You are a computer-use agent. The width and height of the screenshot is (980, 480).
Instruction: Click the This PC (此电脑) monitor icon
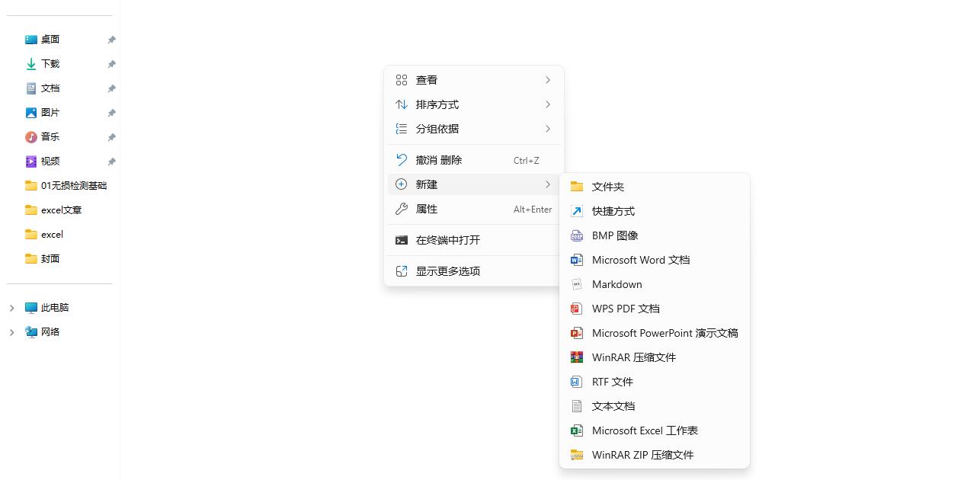[x=31, y=308]
